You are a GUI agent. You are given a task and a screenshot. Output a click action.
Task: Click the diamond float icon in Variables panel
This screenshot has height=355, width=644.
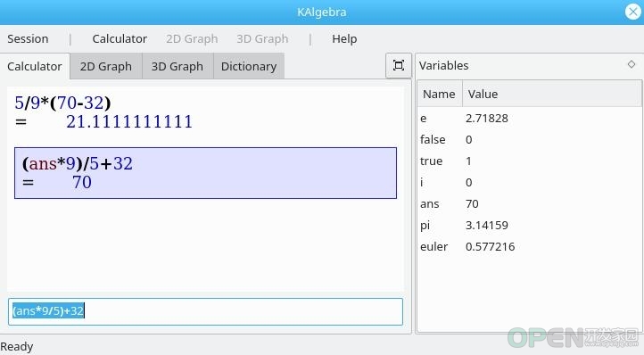click(x=632, y=64)
